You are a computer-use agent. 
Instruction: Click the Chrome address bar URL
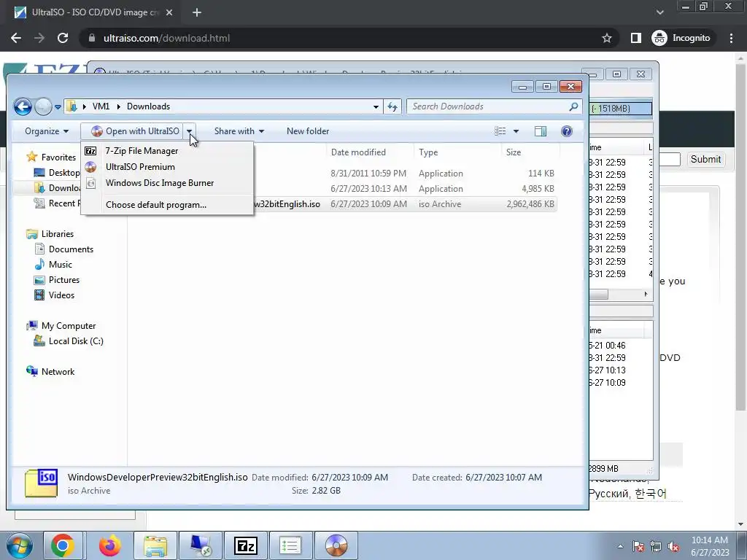pyautogui.click(x=167, y=38)
